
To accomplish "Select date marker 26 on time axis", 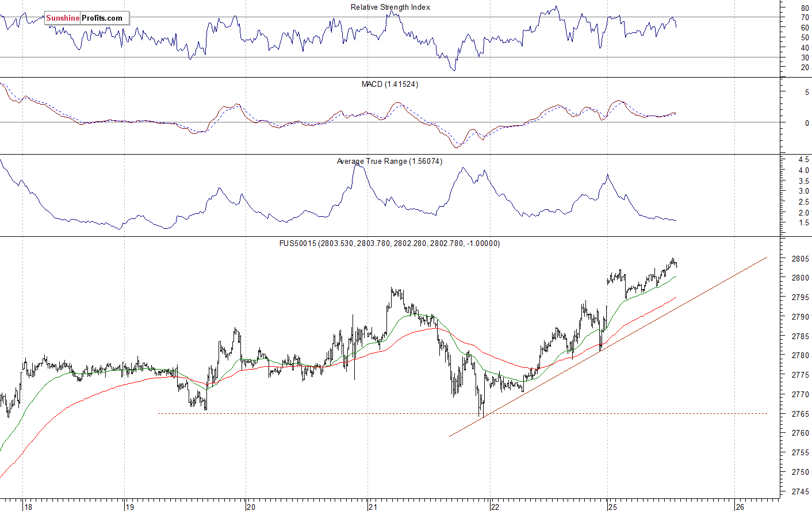I will coord(741,506).
